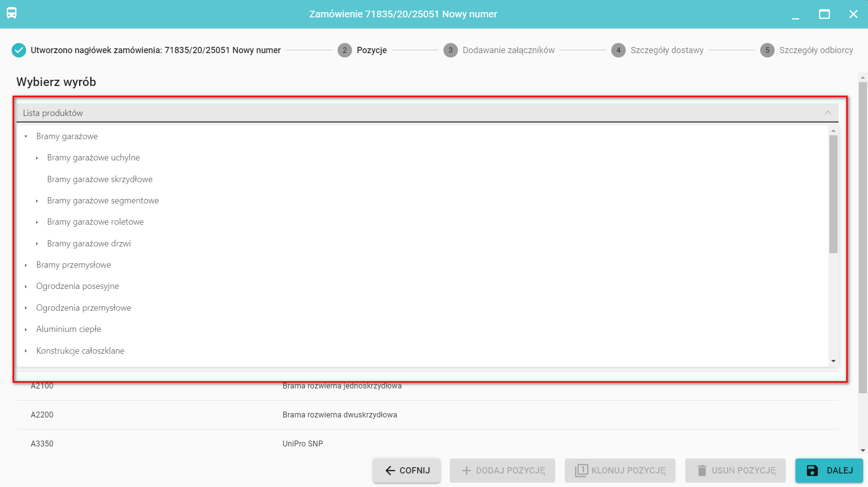The width and height of the screenshot is (868, 487).
Task: Click the completed step checkmark icon
Action: click(x=19, y=50)
